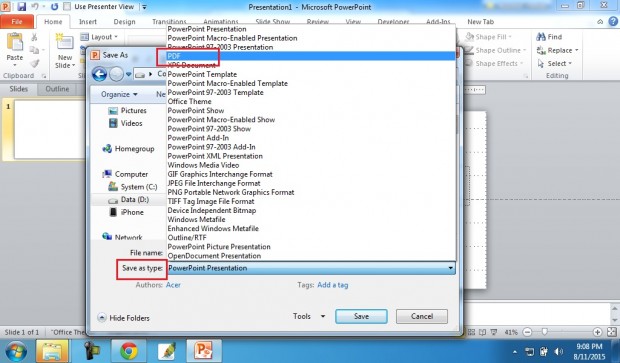The image size is (620, 363).
Task: Click the Undo icon in title bar
Action: [35, 6]
